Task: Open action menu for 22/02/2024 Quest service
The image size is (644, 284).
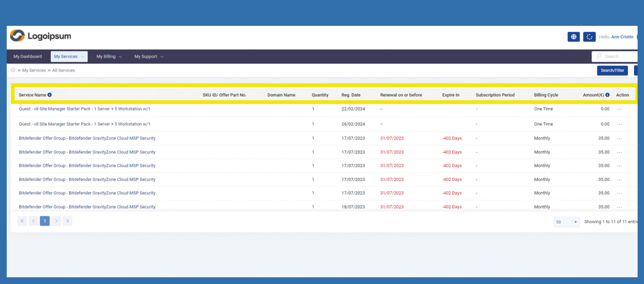Action: 619,109
